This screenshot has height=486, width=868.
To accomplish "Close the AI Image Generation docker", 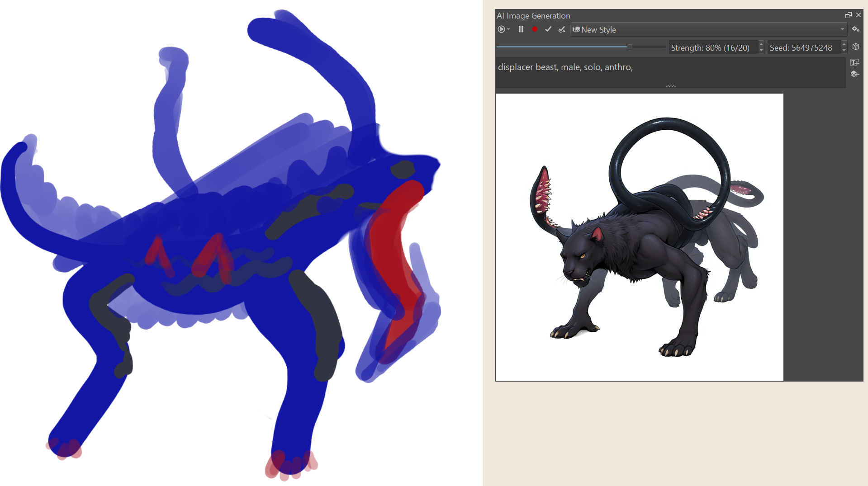I will coord(859,15).
